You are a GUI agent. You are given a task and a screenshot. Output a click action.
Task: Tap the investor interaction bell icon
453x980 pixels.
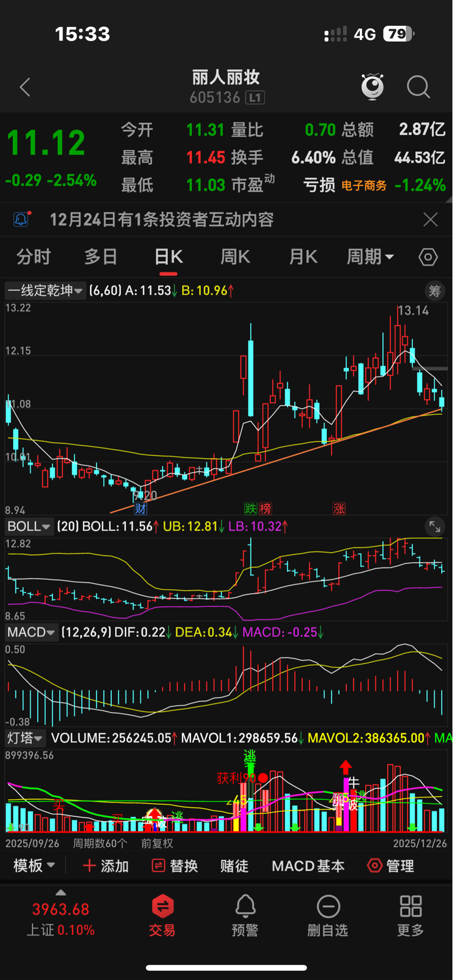pyautogui.click(x=21, y=220)
